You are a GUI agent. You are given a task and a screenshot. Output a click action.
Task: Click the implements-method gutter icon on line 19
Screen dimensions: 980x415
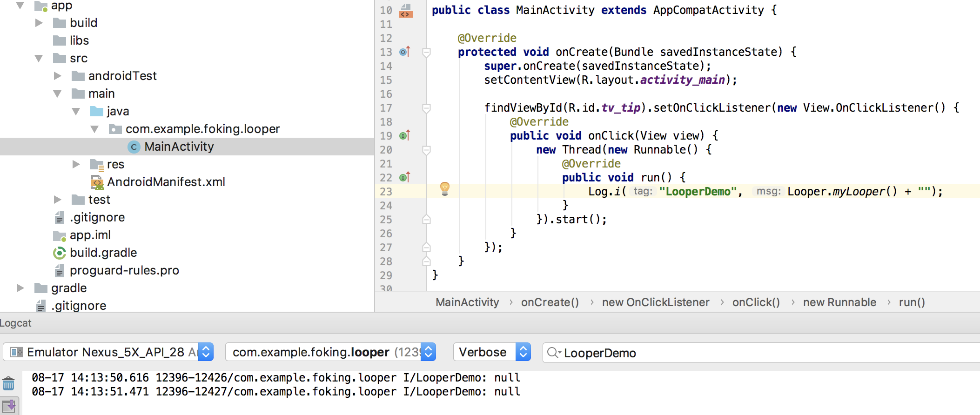(405, 135)
